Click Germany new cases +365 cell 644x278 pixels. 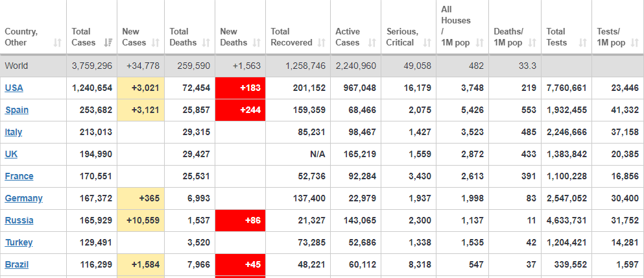(141, 198)
